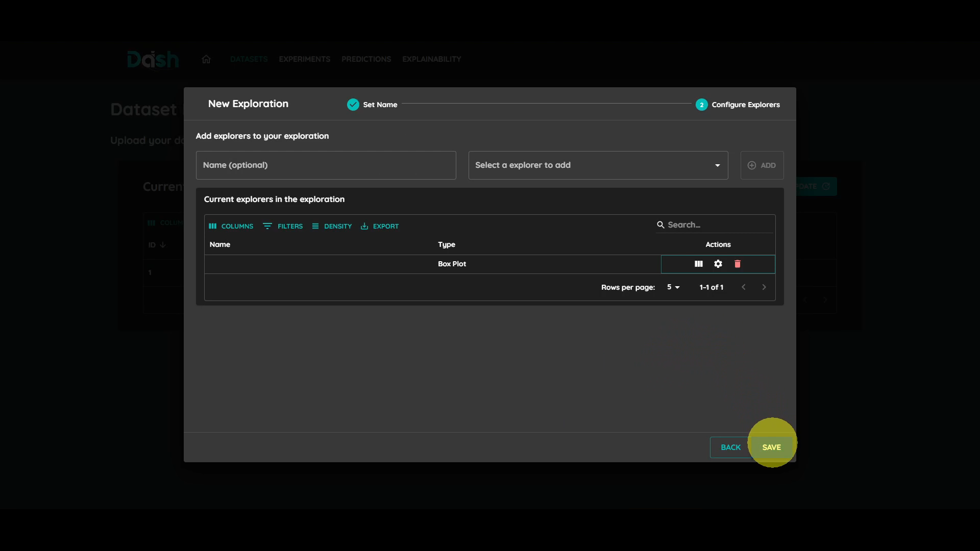Open the PREDICTIONS navigation tab
Screen dimensions: 980x551
tap(366, 59)
